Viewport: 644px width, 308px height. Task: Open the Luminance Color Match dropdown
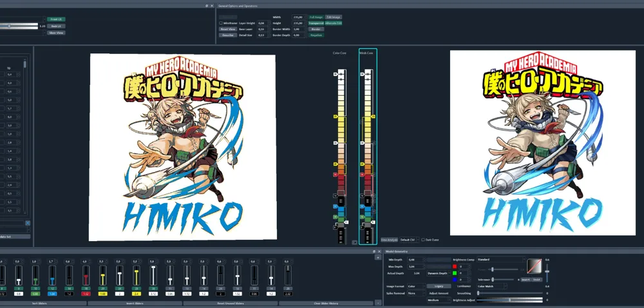[x=491, y=286]
